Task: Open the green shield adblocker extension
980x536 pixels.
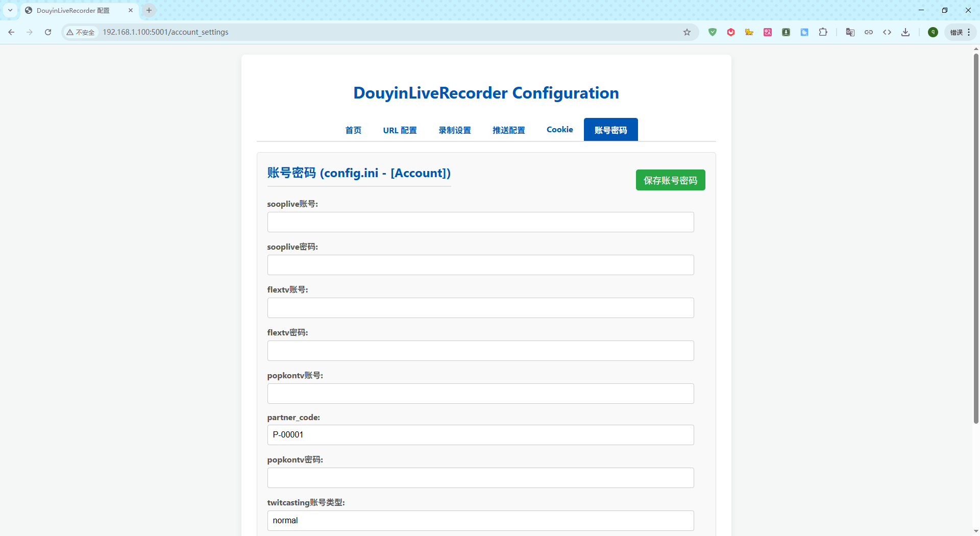Action: [713, 32]
